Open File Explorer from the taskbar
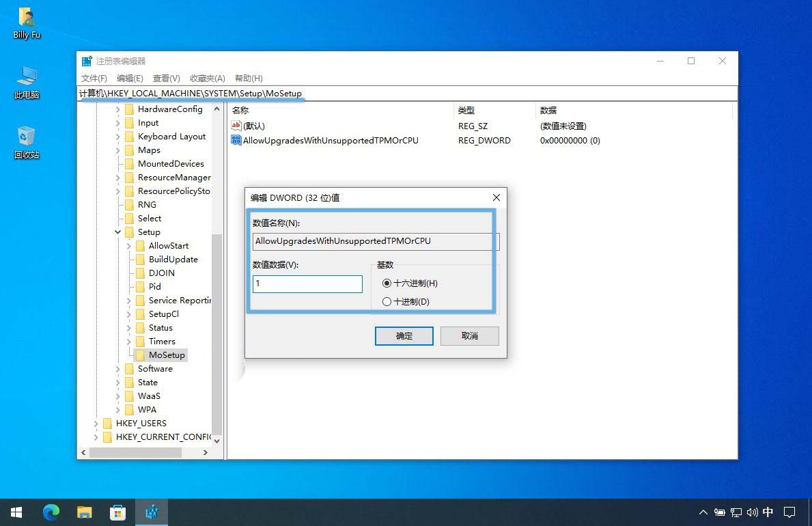Image resolution: width=812 pixels, height=526 pixels. pos(85,512)
